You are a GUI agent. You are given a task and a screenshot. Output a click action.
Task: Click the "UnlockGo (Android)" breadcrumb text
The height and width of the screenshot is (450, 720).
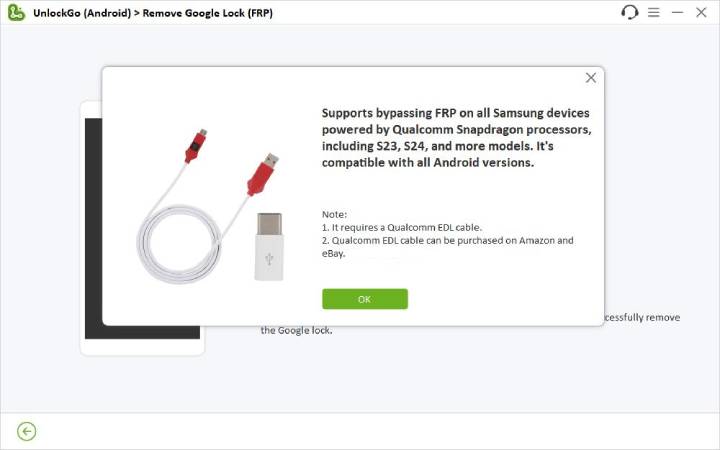[x=77, y=13]
